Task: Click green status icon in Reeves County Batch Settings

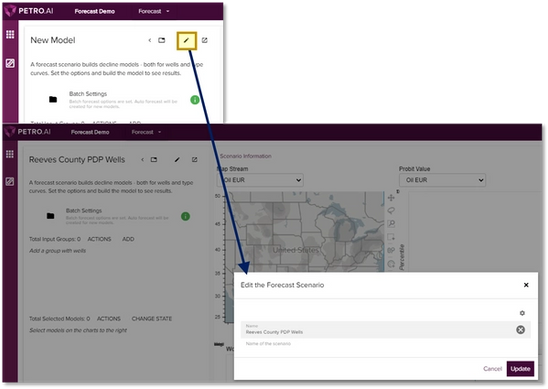Action: (x=186, y=216)
